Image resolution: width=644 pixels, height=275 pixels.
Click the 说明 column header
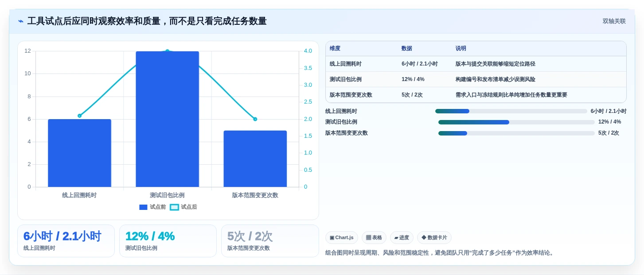coord(461,49)
